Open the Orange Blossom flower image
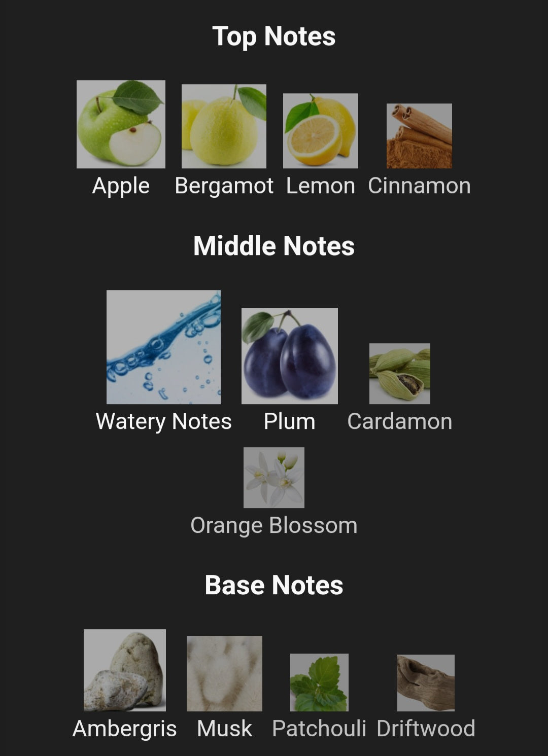 pyautogui.click(x=273, y=477)
